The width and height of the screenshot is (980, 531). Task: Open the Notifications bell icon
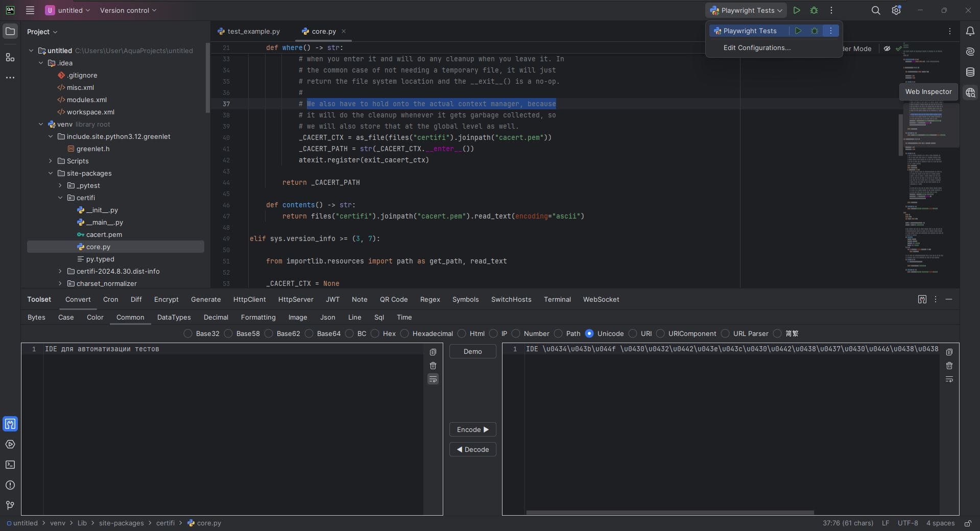970,31
